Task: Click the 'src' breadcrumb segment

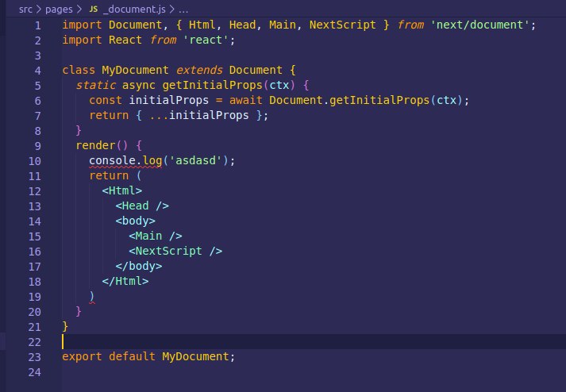Action: 25,9
